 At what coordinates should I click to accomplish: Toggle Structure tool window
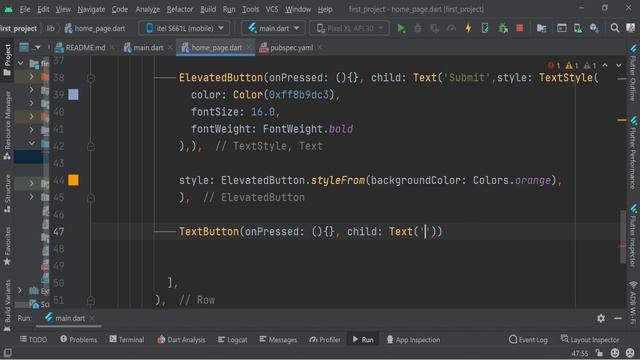point(7,193)
